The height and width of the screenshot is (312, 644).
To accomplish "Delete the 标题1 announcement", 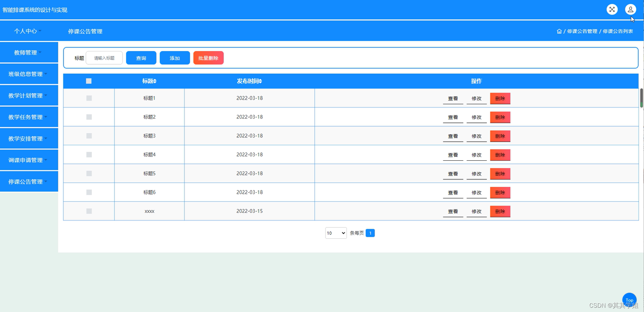I will 500,98.
